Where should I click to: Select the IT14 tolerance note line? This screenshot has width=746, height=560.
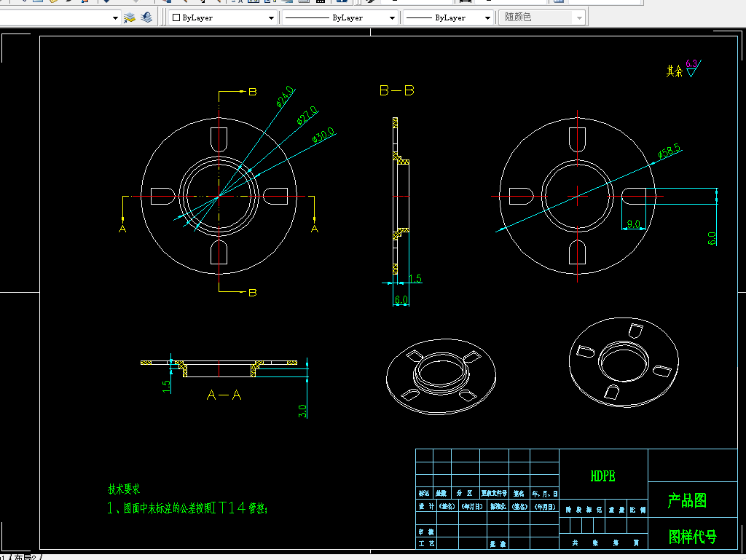(x=187, y=508)
